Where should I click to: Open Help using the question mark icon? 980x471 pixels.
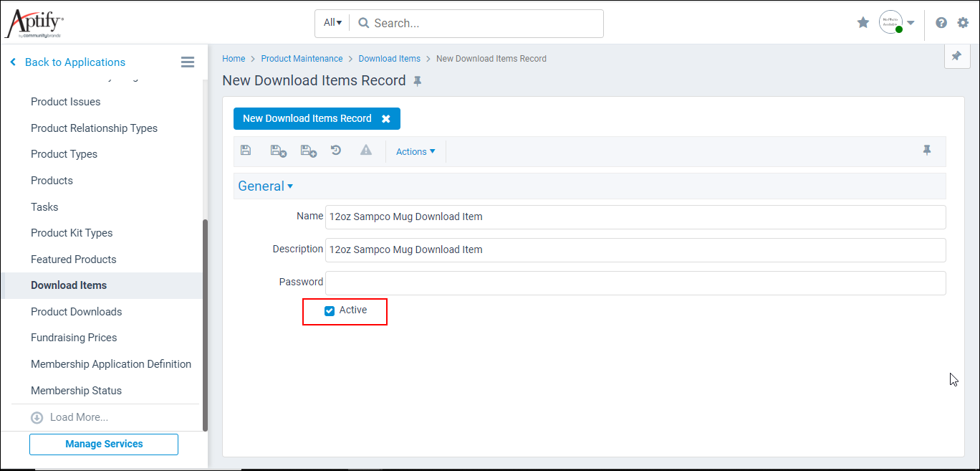click(x=941, y=22)
